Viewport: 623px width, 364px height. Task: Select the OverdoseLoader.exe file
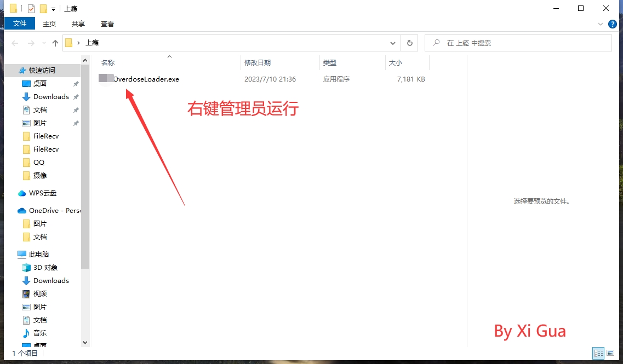click(x=146, y=79)
